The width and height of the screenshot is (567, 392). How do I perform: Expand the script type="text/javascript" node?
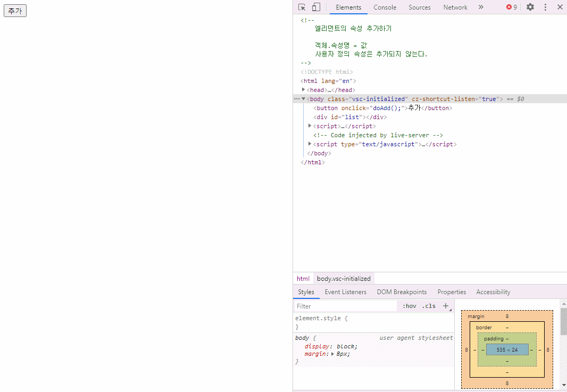tap(310, 144)
